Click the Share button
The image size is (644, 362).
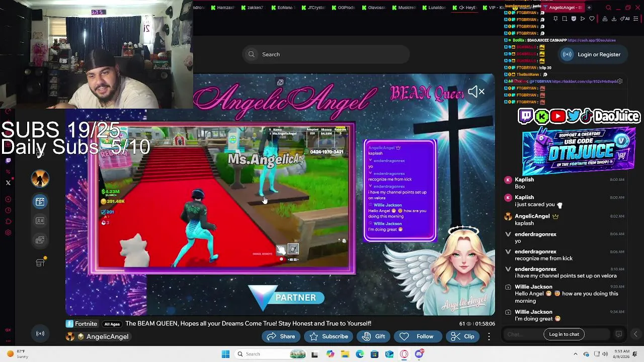pyautogui.click(x=281, y=336)
